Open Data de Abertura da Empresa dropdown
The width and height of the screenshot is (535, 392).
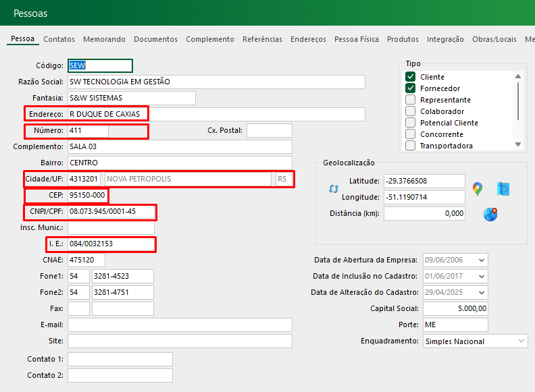coord(482,260)
